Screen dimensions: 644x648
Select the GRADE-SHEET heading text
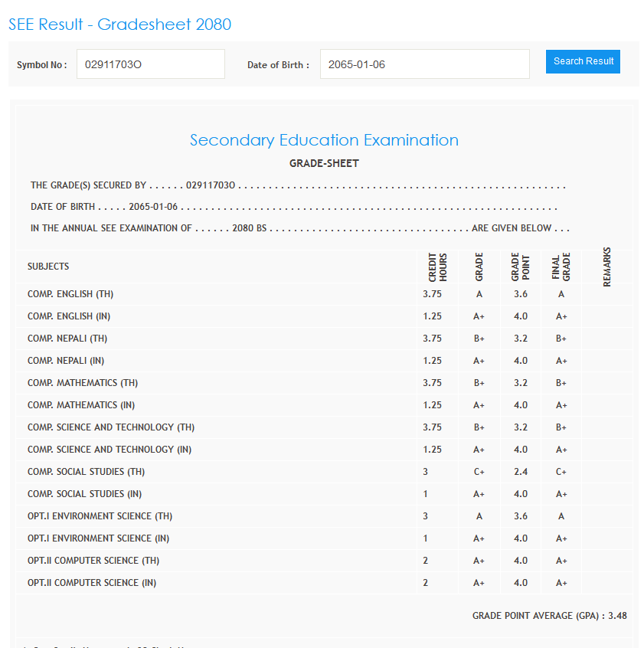(324, 163)
